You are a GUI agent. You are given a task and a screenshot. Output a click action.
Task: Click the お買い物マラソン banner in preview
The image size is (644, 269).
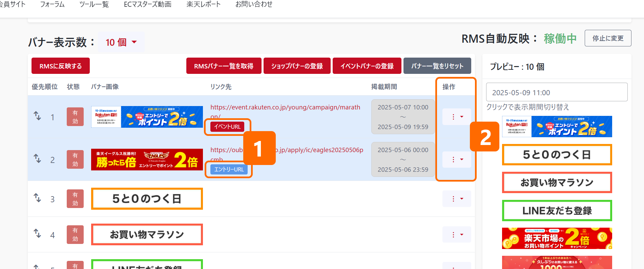coord(557,183)
